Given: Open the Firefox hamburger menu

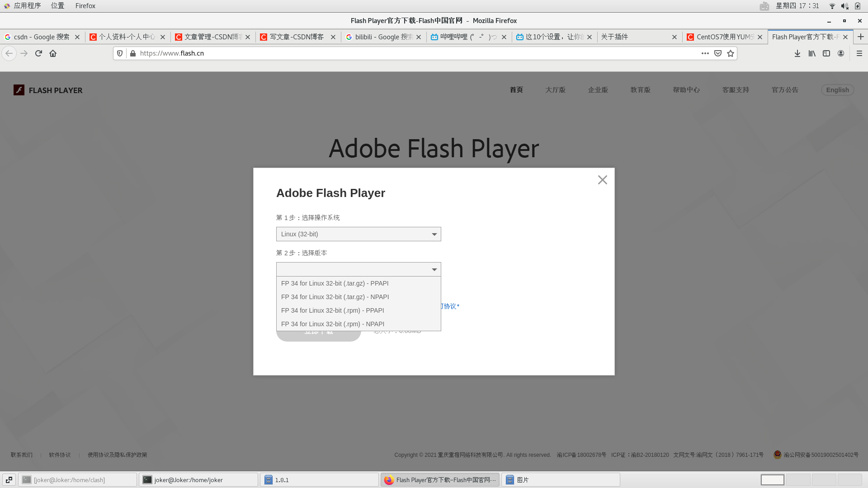Looking at the screenshot, I should (859, 53).
